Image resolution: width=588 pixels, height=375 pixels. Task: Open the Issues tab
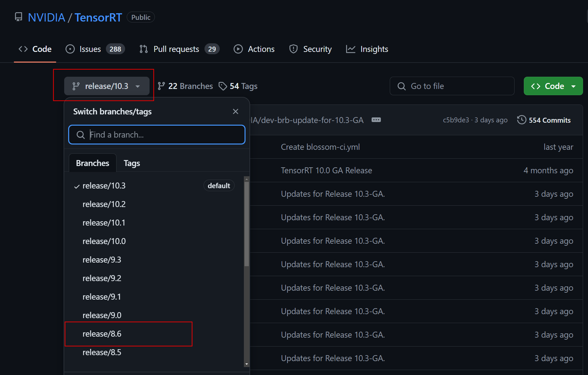pyautogui.click(x=95, y=49)
